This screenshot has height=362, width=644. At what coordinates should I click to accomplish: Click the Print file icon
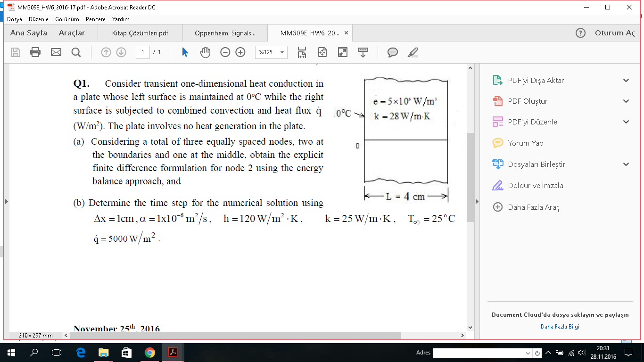tap(35, 52)
